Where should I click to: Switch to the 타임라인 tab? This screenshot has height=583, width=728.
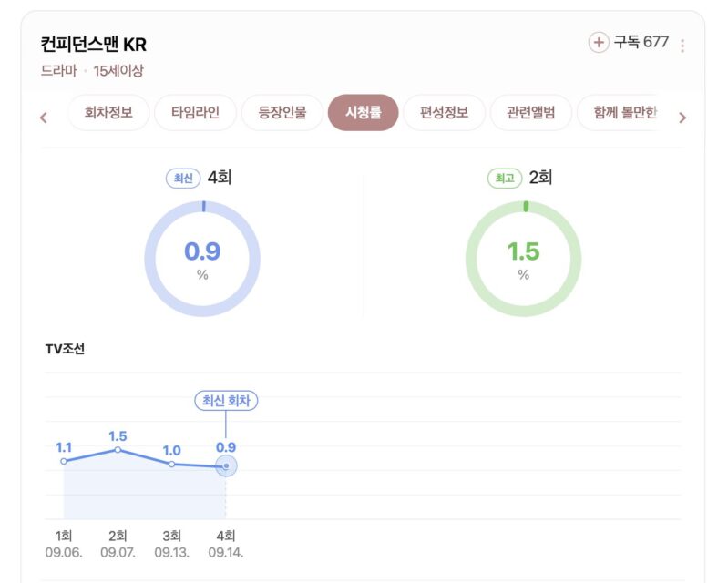[x=195, y=114]
